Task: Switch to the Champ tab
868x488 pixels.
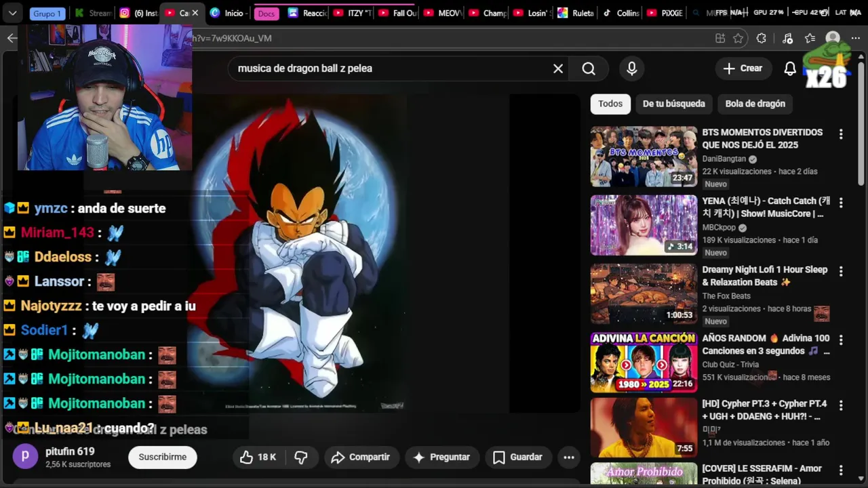Action: click(x=487, y=13)
